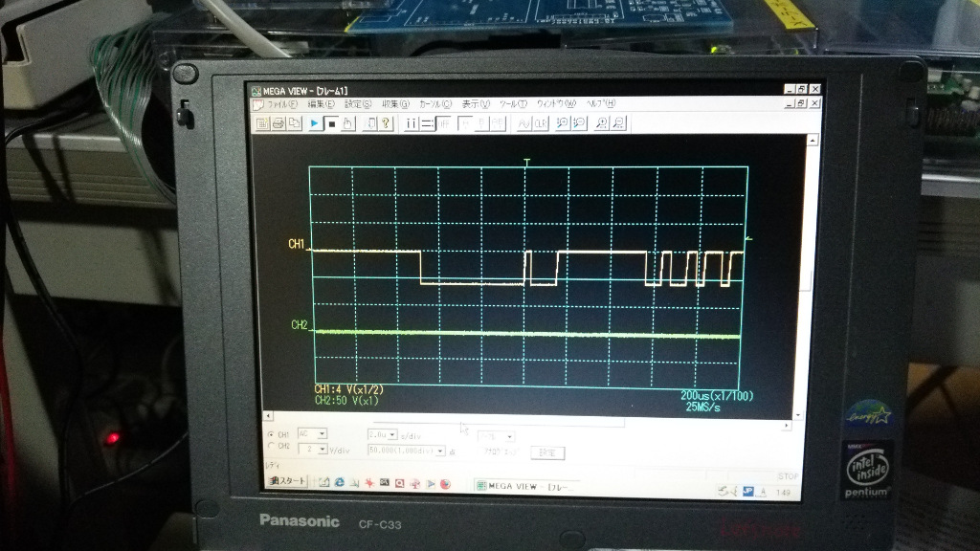
Task: Select the CH1 radio button
Action: click(x=271, y=434)
